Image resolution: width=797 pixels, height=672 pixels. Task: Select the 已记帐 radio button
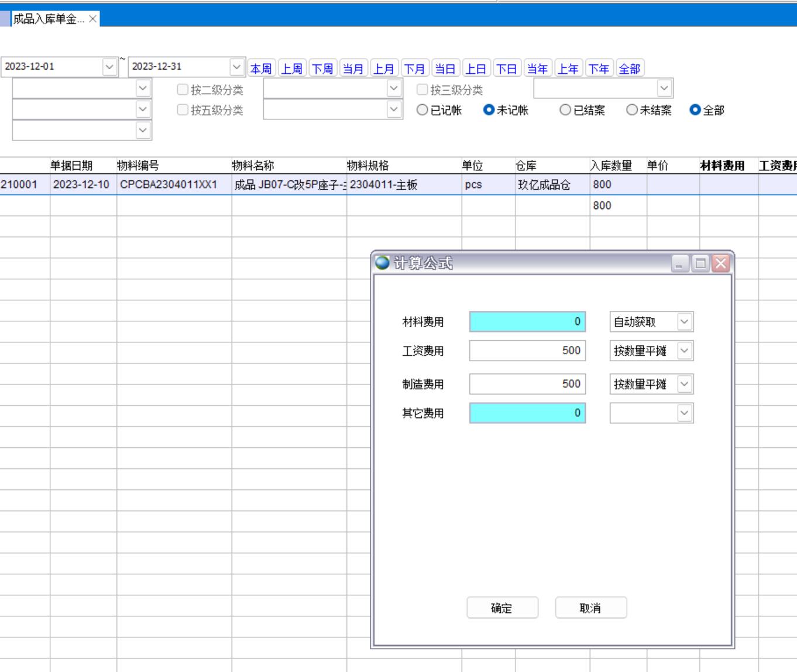point(422,110)
